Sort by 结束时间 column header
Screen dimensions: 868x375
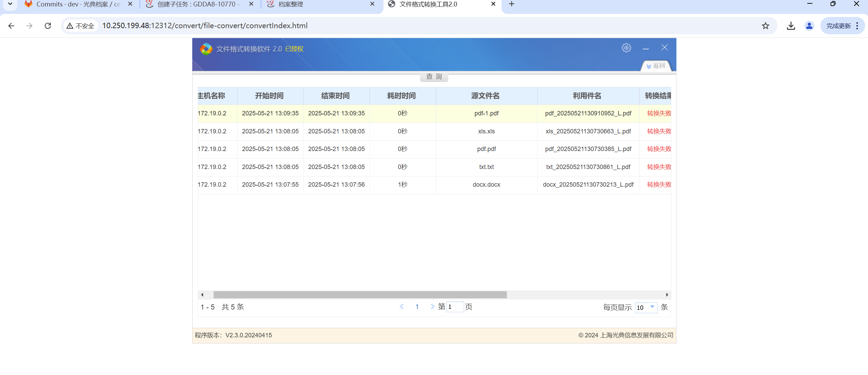coord(336,96)
